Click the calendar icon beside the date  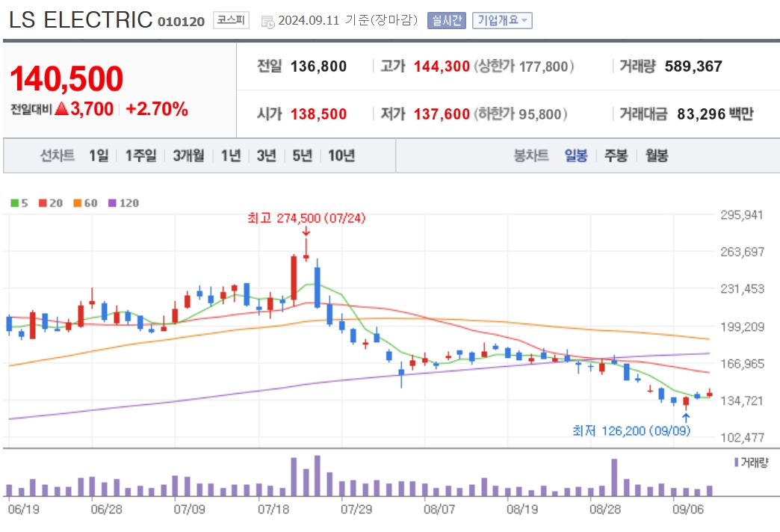267,22
